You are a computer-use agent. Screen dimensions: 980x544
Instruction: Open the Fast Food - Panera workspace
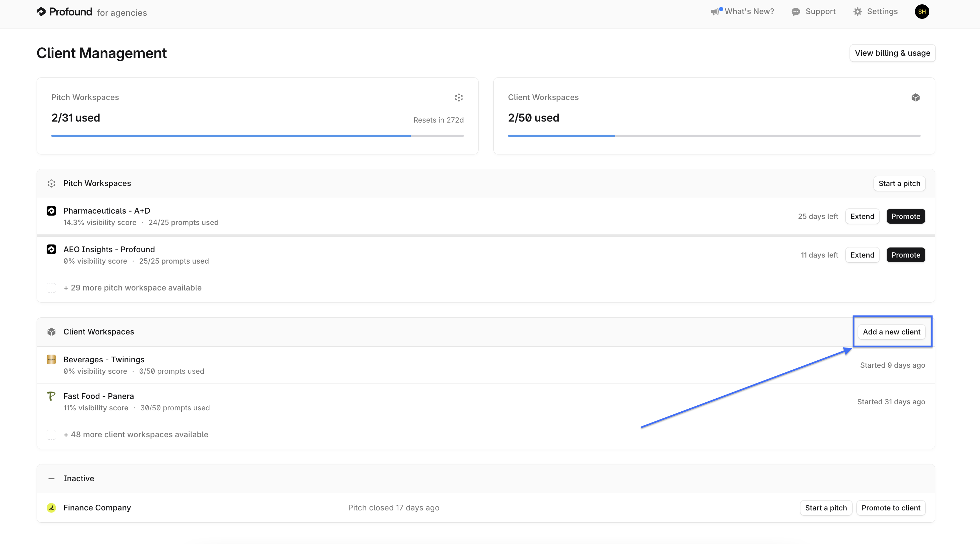click(x=486, y=402)
